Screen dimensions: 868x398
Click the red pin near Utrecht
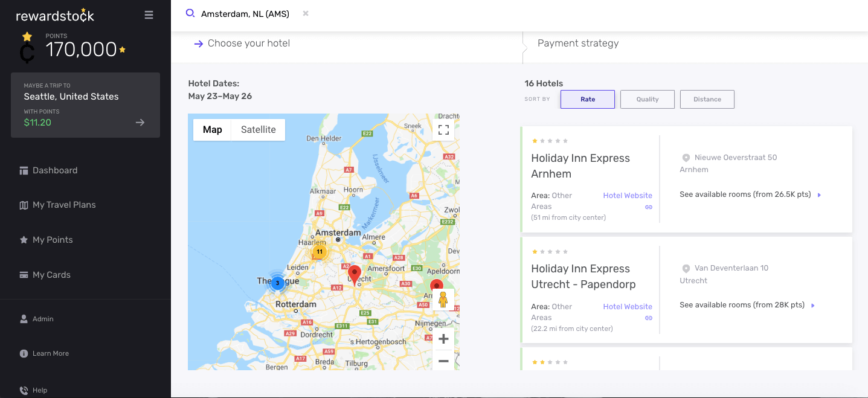(x=355, y=274)
